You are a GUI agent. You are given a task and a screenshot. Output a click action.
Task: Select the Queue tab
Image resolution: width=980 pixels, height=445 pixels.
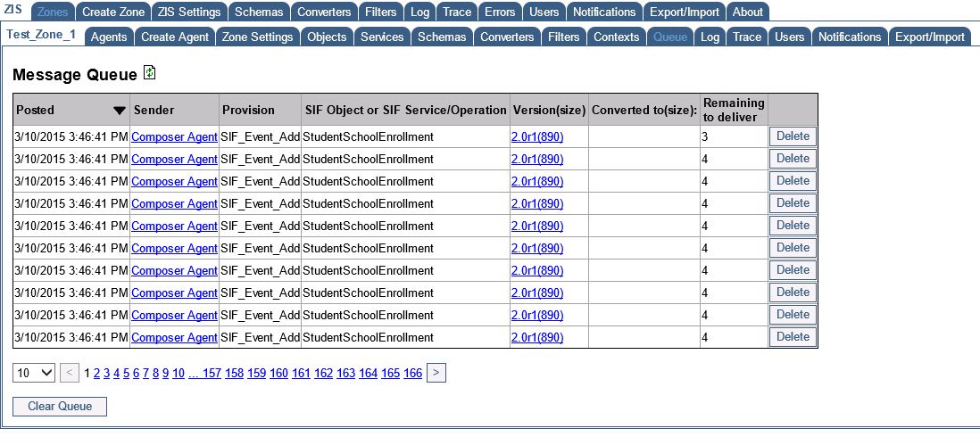tap(670, 37)
